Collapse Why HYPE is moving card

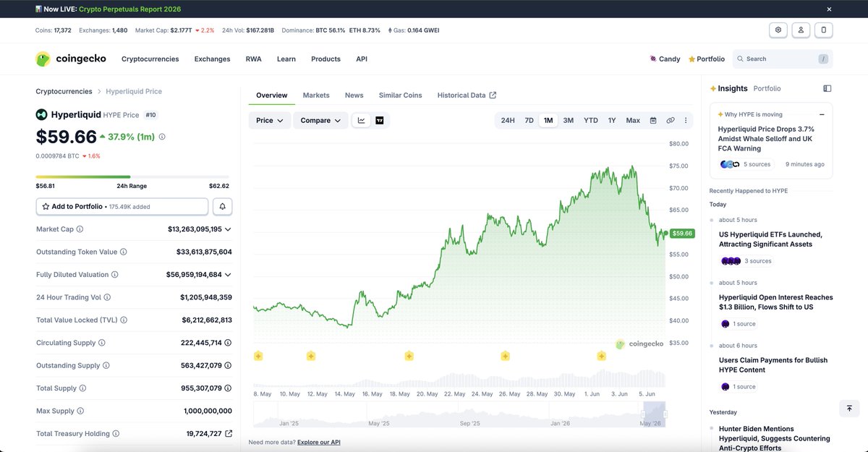coord(822,114)
